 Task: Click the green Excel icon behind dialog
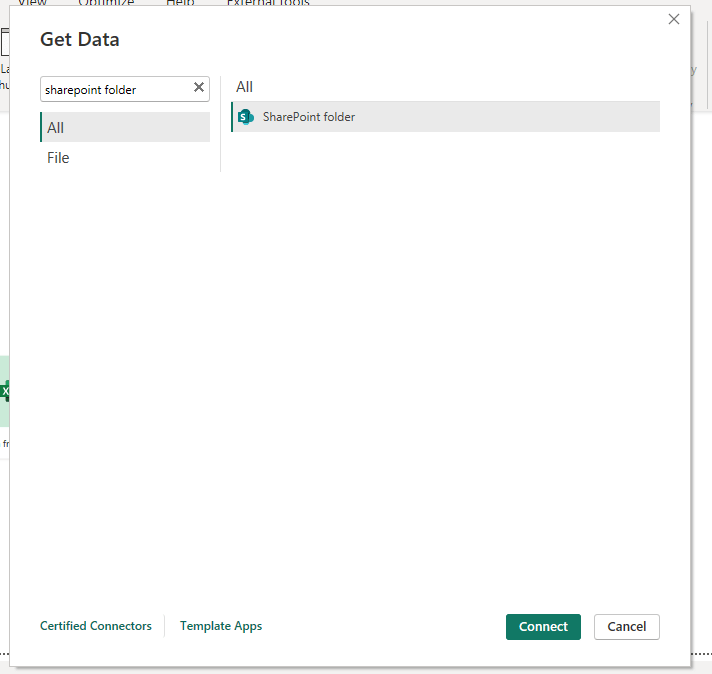(x=5, y=391)
